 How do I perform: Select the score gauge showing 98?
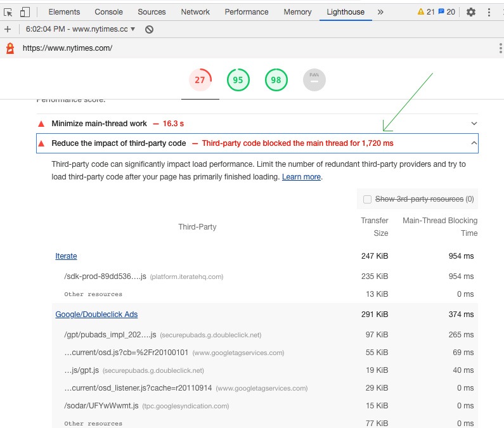click(x=276, y=80)
